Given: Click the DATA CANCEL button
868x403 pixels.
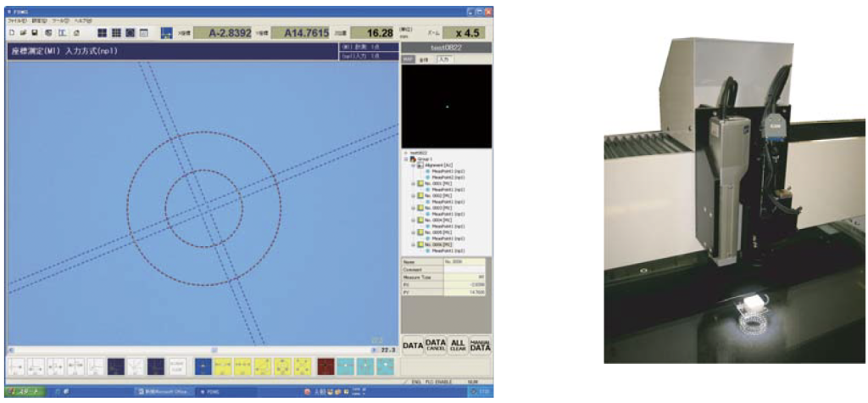Looking at the screenshot, I should click(x=435, y=346).
